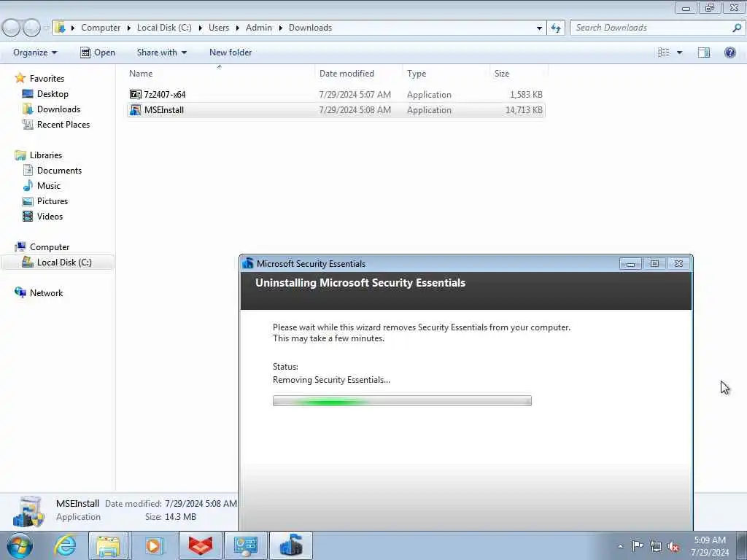This screenshot has width=747, height=560.
Task: Select Libraries in the navigation pane
Action: tap(46, 155)
